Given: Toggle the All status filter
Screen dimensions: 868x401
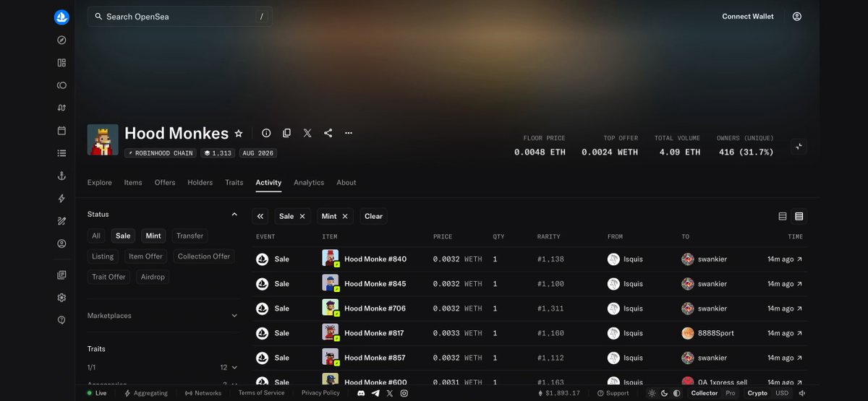Looking at the screenshot, I should click(96, 236).
